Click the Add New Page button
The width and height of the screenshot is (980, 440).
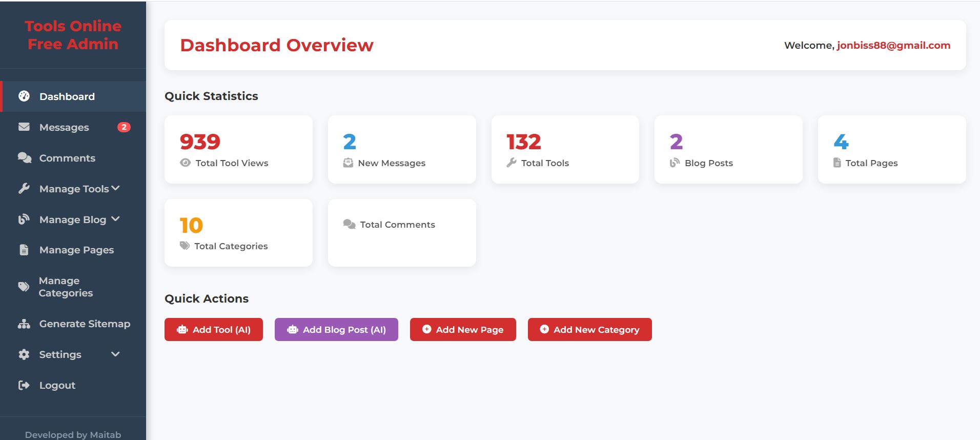[462, 329]
